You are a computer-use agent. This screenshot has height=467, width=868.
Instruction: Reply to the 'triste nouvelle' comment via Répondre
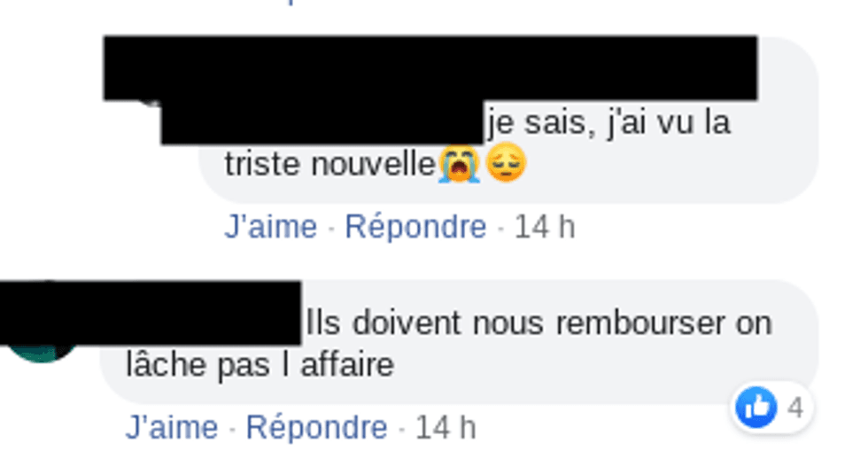[x=415, y=227]
